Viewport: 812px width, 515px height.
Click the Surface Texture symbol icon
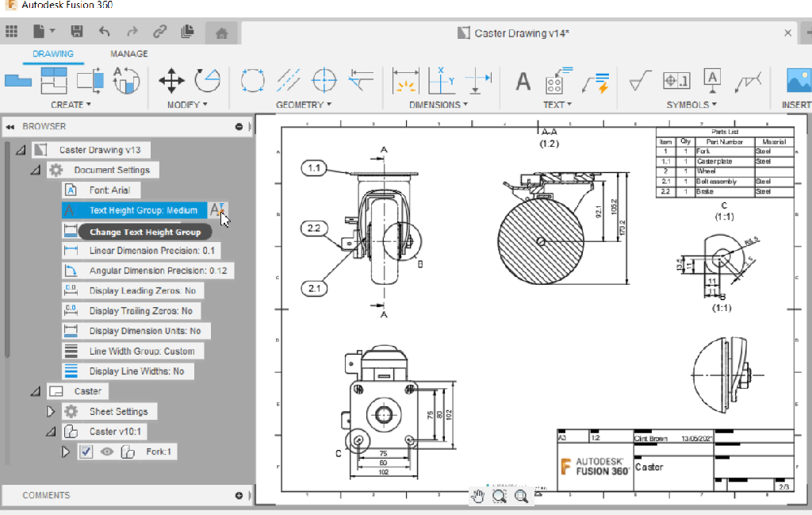[640, 80]
